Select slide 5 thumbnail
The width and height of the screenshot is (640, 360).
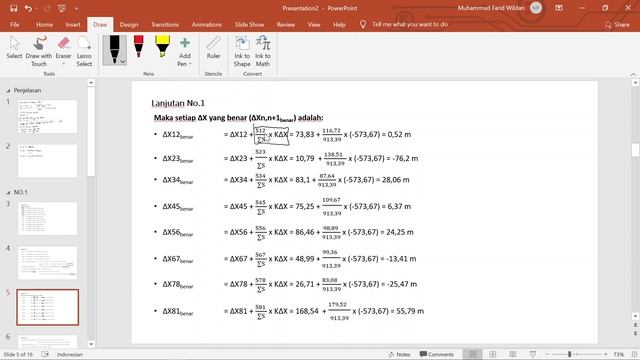click(47, 307)
